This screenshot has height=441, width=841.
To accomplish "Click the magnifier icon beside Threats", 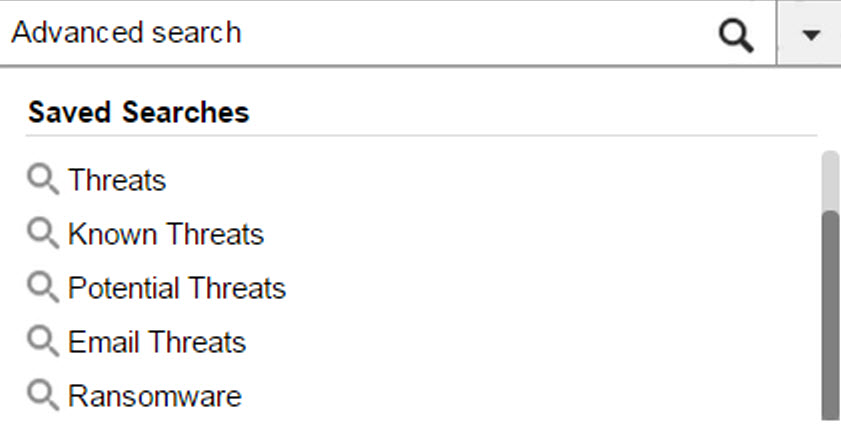I will [43, 180].
